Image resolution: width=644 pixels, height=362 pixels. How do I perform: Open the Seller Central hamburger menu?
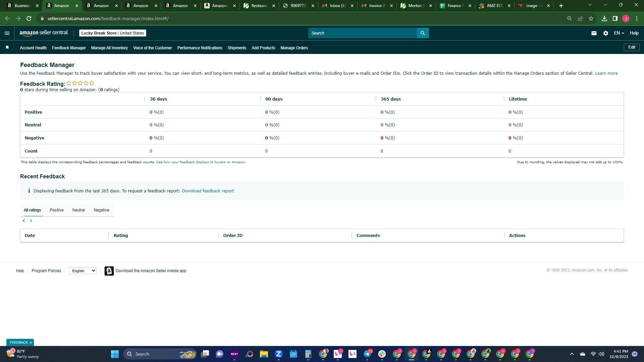click(x=7, y=33)
